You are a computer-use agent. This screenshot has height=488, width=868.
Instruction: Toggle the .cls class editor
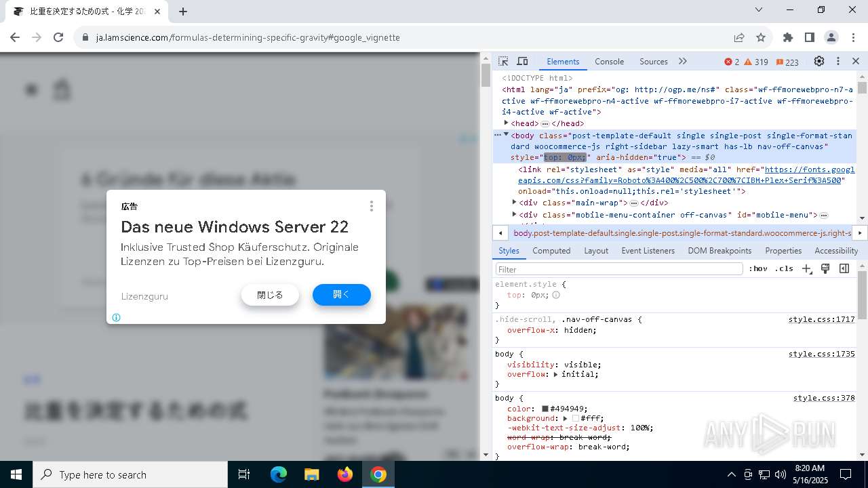pyautogui.click(x=784, y=269)
